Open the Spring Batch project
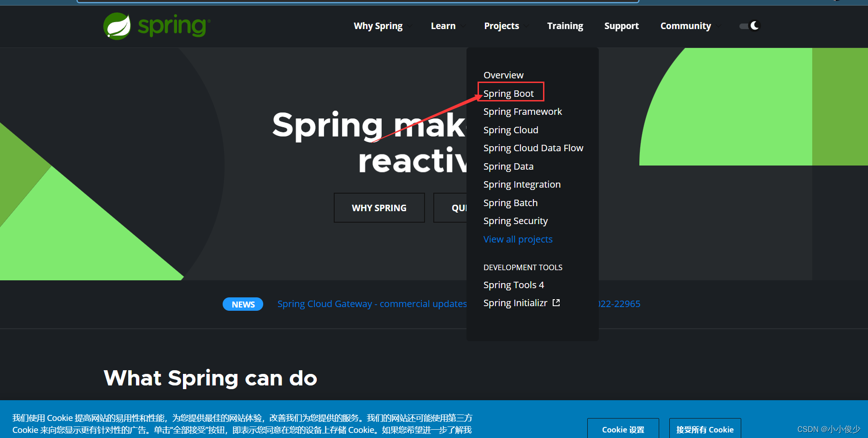This screenshot has height=438, width=868. (510, 203)
